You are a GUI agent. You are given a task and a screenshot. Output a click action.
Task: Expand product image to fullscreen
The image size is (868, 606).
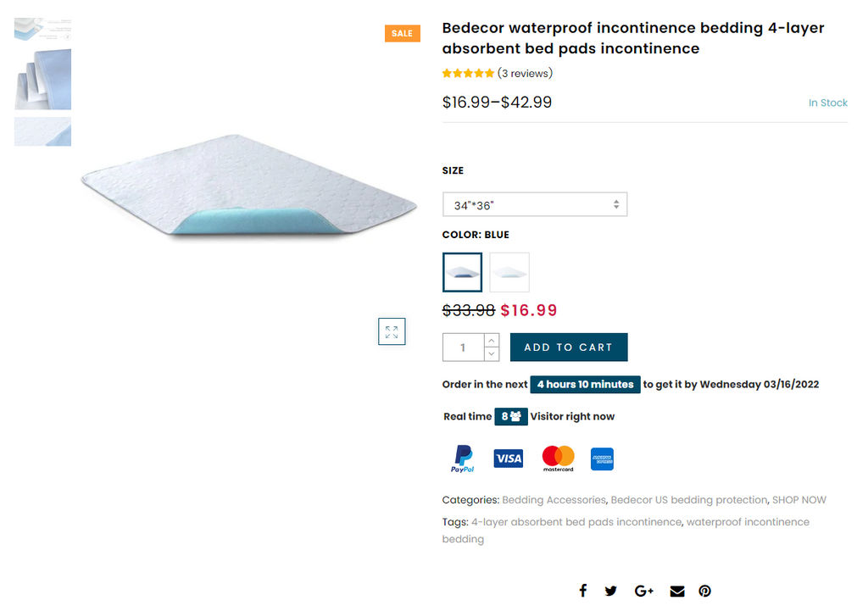pyautogui.click(x=392, y=331)
